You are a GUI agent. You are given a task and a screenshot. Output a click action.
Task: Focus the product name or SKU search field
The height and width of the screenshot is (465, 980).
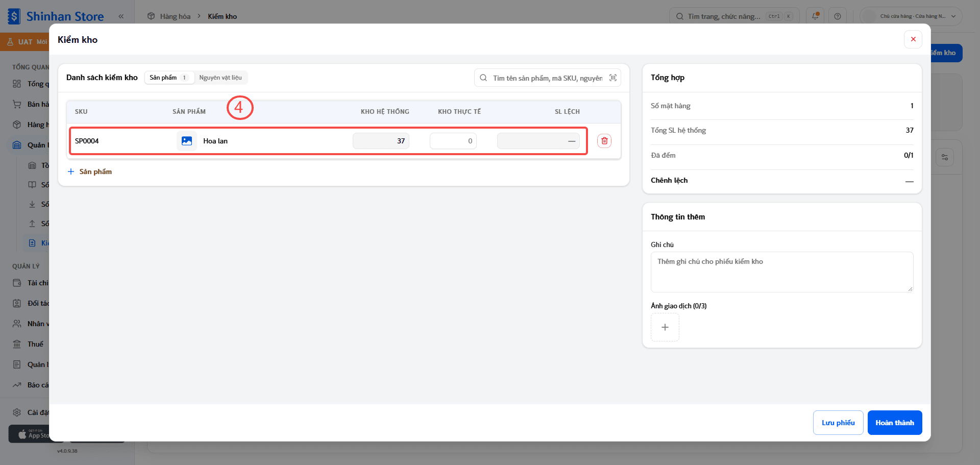click(x=547, y=78)
